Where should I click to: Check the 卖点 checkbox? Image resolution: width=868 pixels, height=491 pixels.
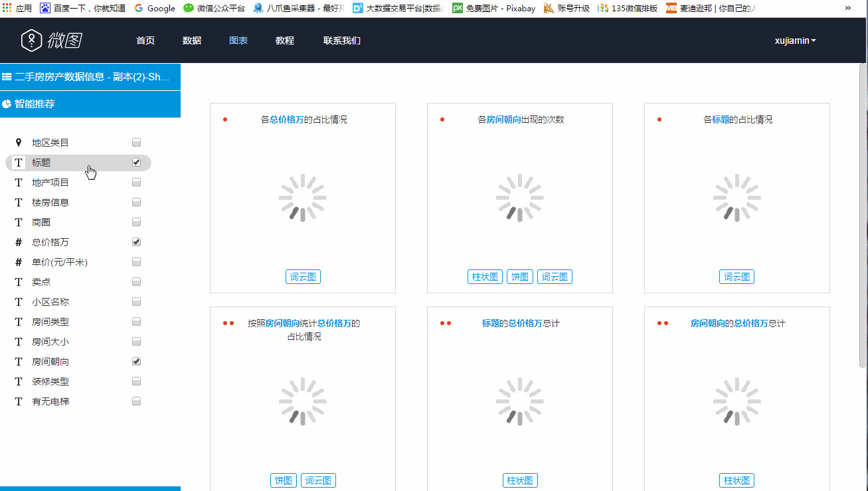136,282
